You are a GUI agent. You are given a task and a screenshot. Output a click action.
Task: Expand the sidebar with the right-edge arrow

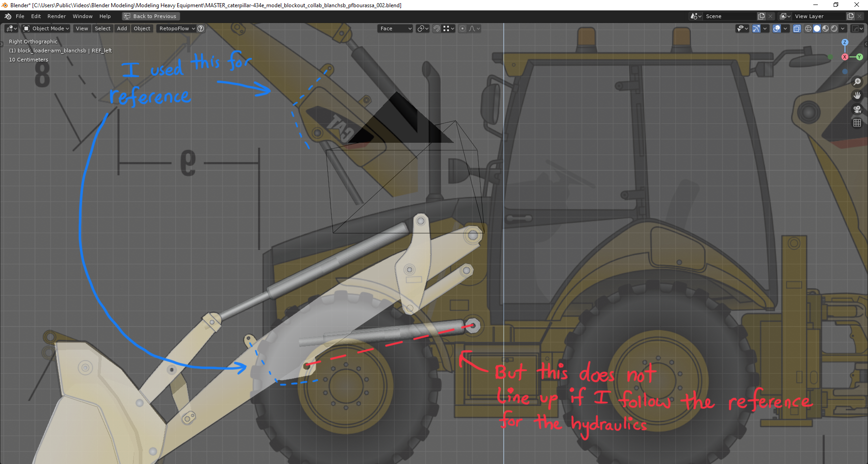(866, 44)
